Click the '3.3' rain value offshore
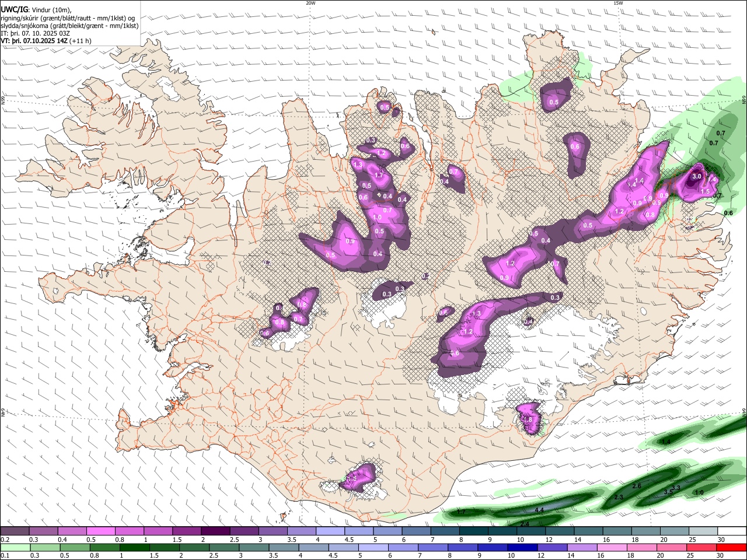 click(x=676, y=488)
